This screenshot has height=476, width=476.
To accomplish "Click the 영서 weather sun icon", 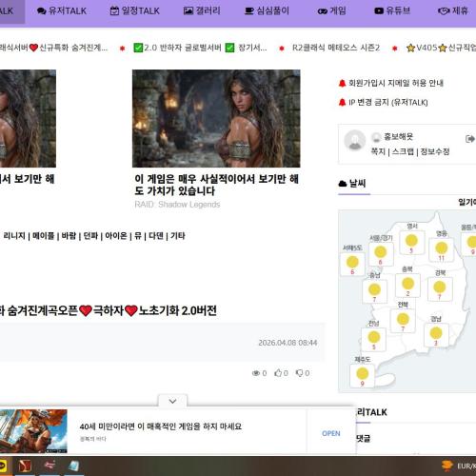I will 411,241.
